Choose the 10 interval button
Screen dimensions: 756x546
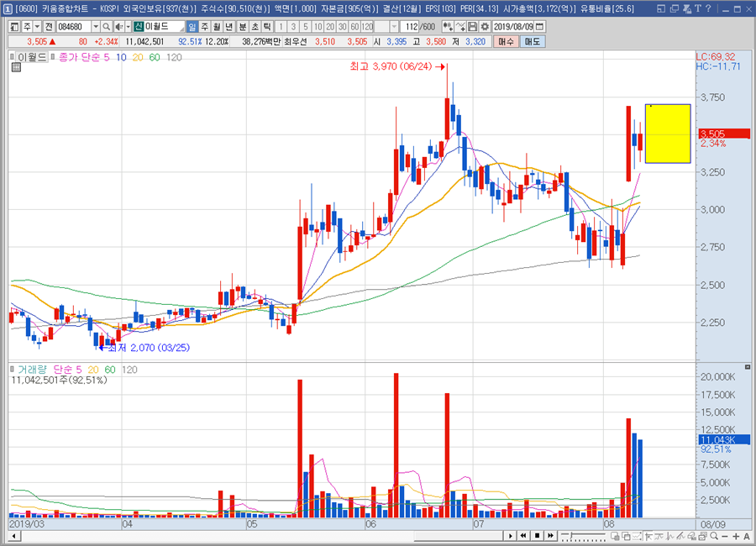(318, 27)
